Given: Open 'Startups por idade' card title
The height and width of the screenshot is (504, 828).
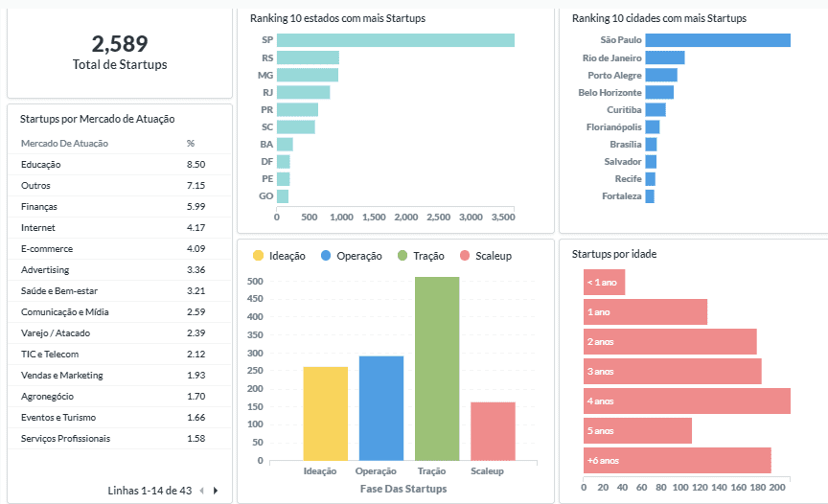Looking at the screenshot, I should (613, 254).
